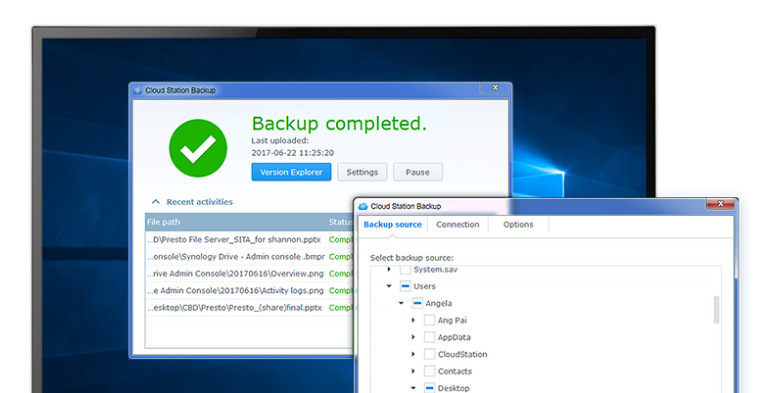Click the cloud icon in the Backup completed window title

tap(138, 90)
